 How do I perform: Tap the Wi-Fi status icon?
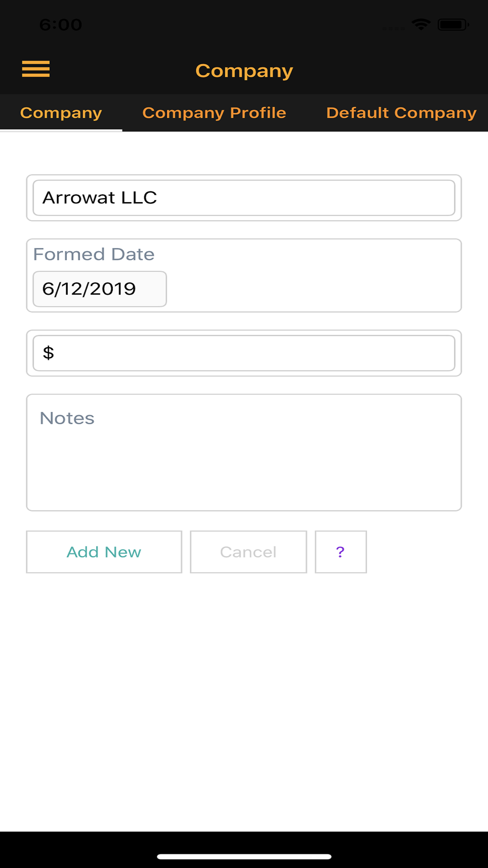[x=421, y=24]
